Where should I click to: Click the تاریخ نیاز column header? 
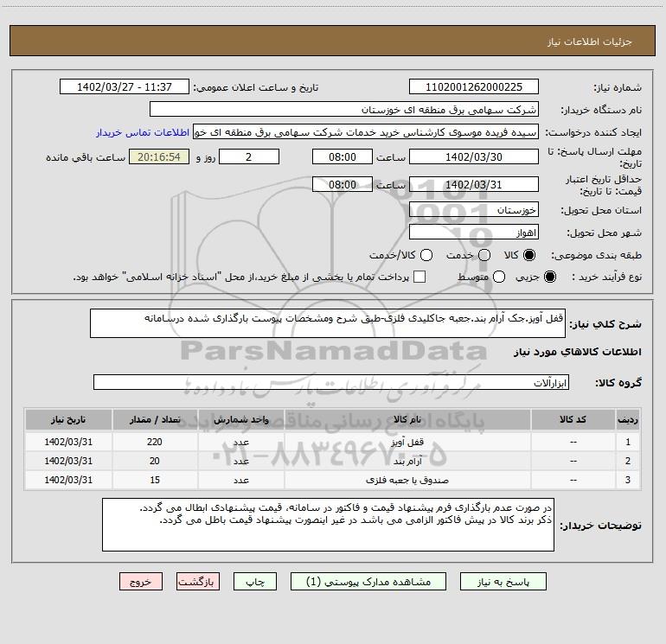point(68,420)
